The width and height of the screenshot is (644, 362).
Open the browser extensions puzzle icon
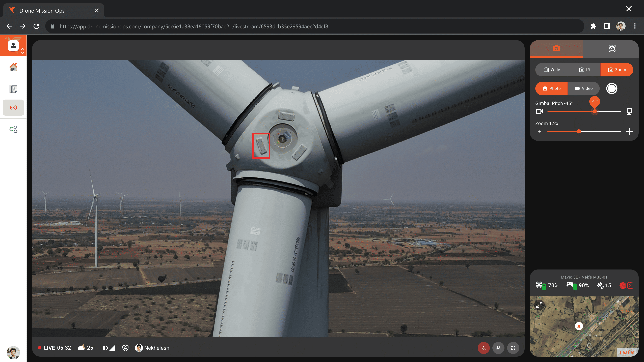pyautogui.click(x=593, y=26)
